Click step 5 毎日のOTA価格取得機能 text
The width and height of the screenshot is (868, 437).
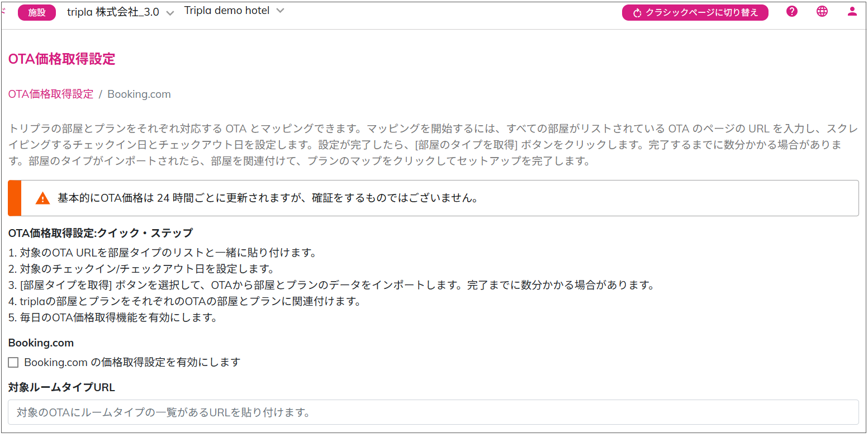[112, 318]
